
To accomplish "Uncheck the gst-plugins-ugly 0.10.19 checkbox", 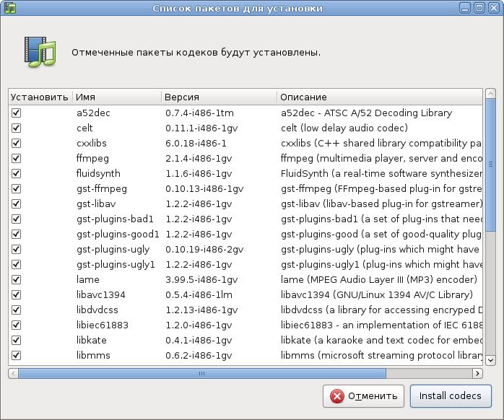I will tap(16, 250).
